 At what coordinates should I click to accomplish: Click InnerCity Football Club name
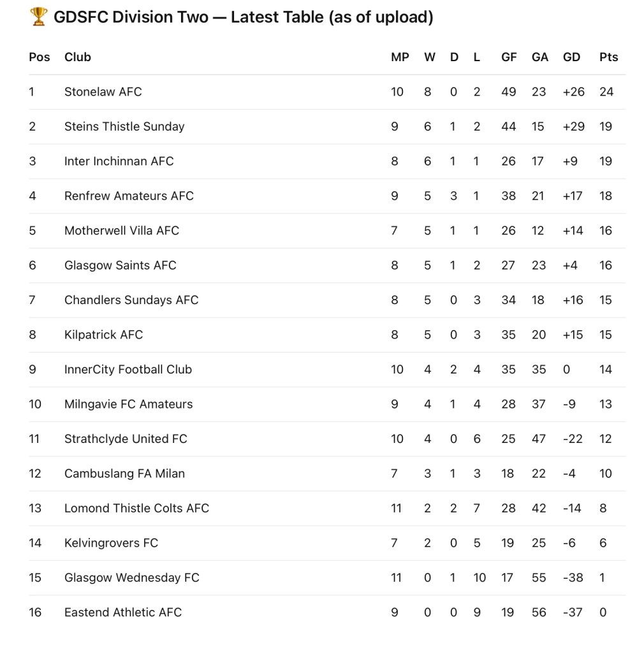[x=128, y=370]
